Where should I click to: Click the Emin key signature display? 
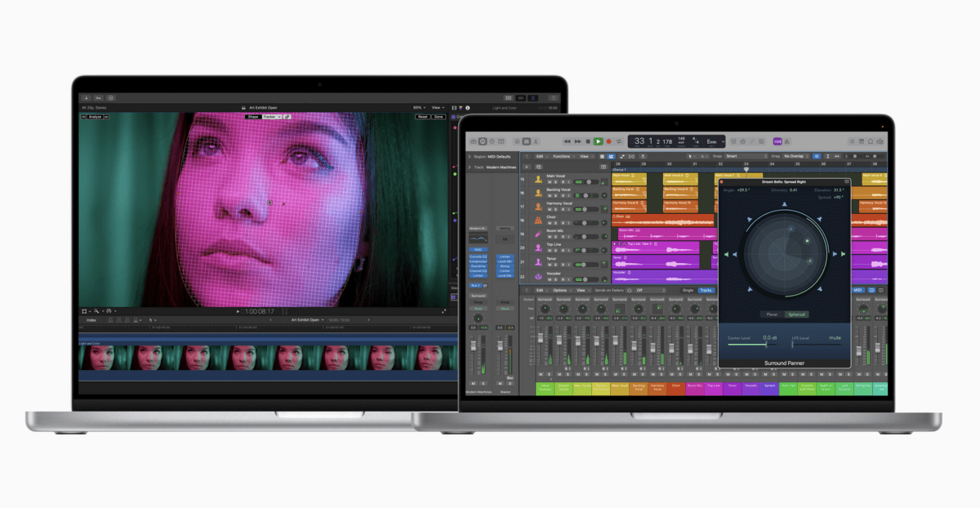[712, 141]
